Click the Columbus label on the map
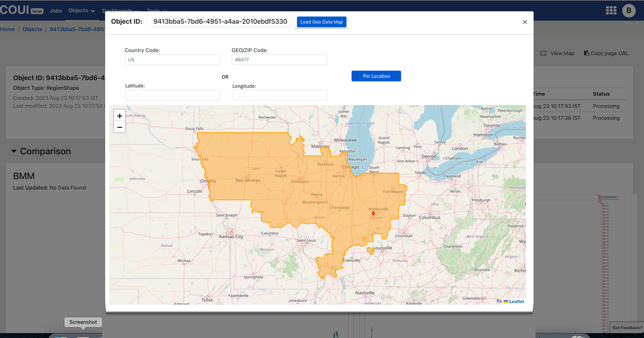Viewport: 644px width, 338px height. tap(430, 217)
